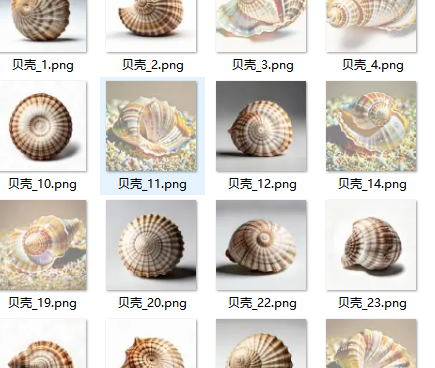
Task: Click the file name 贝壳_23.png
Action: tap(372, 303)
